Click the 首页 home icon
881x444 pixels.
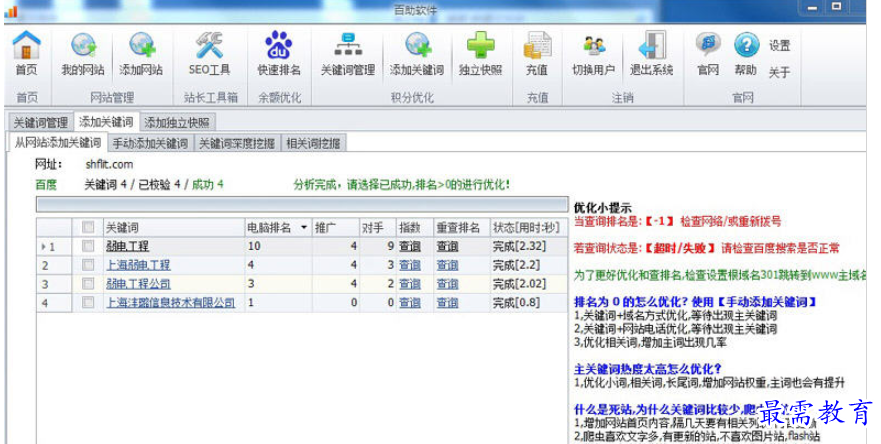(x=27, y=47)
